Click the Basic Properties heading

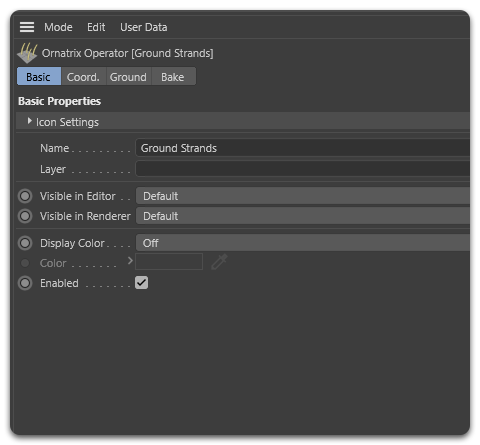59,101
